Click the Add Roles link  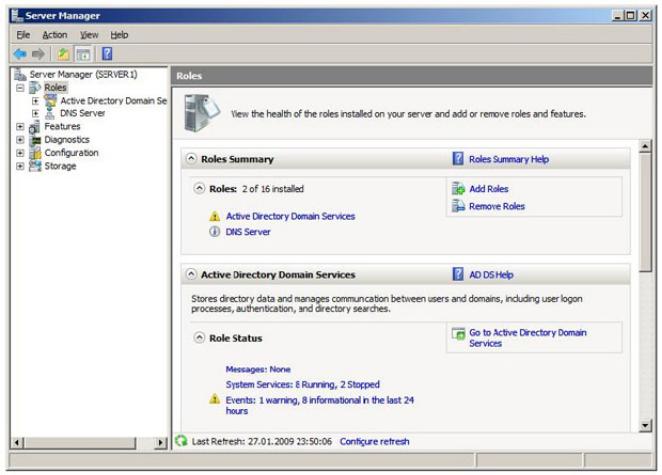tap(489, 189)
